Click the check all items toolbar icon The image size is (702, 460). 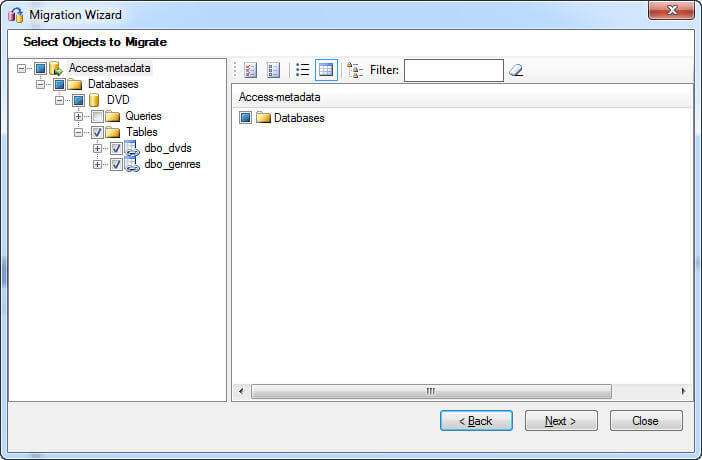click(250, 70)
